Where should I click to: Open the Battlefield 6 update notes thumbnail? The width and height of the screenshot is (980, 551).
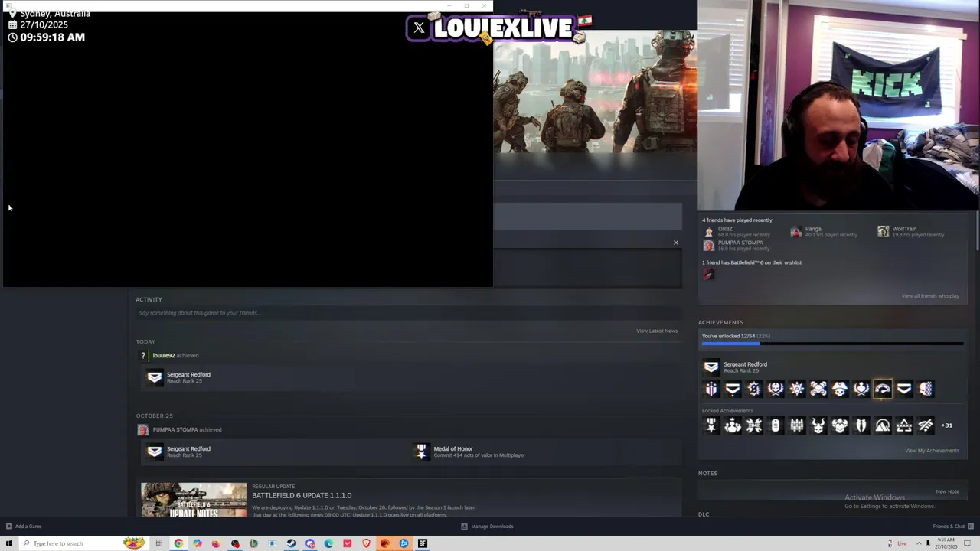coord(194,500)
